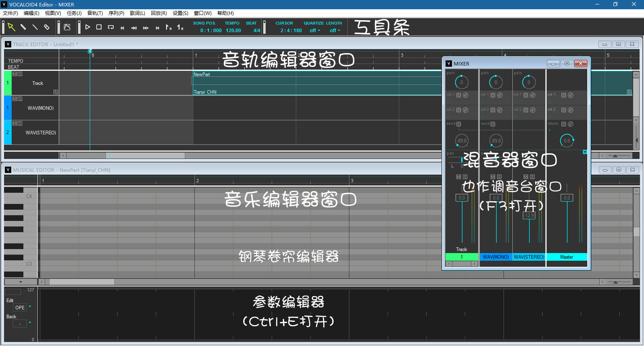
Task: Open the QUANTIZE dropdown
Action: pyautogui.click(x=315, y=31)
